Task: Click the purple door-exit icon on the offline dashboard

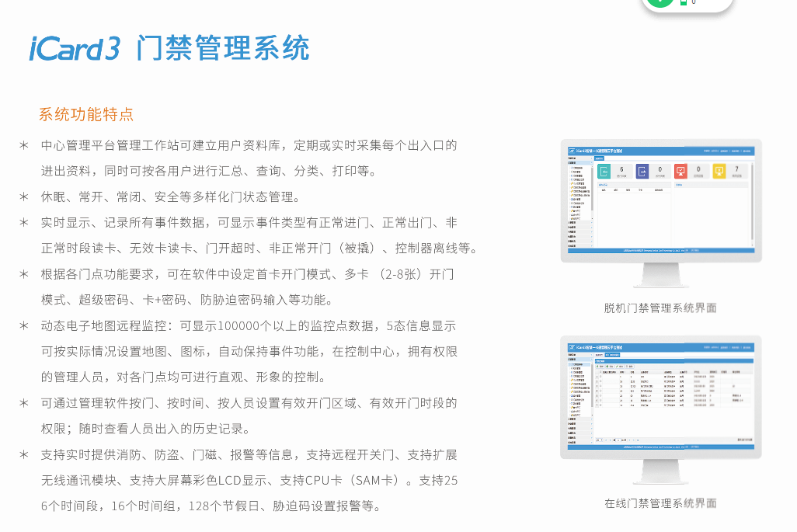Action: 642,172
